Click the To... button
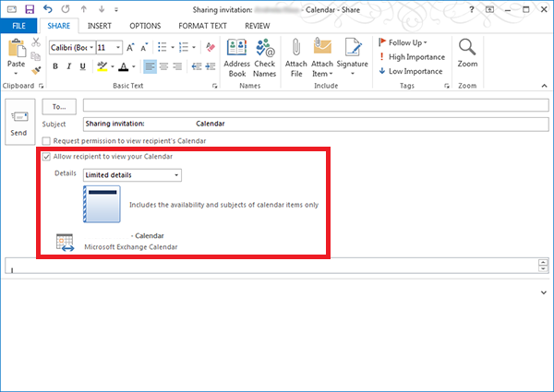This screenshot has width=554, height=392. 59,107
